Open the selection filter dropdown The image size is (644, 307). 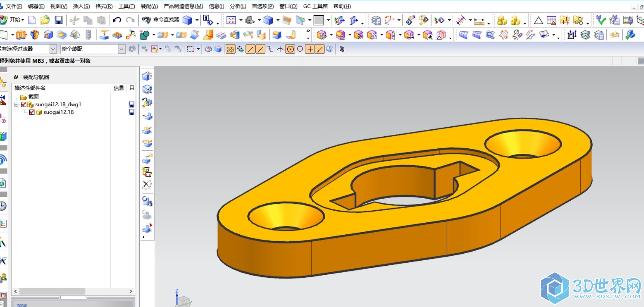click(53, 49)
